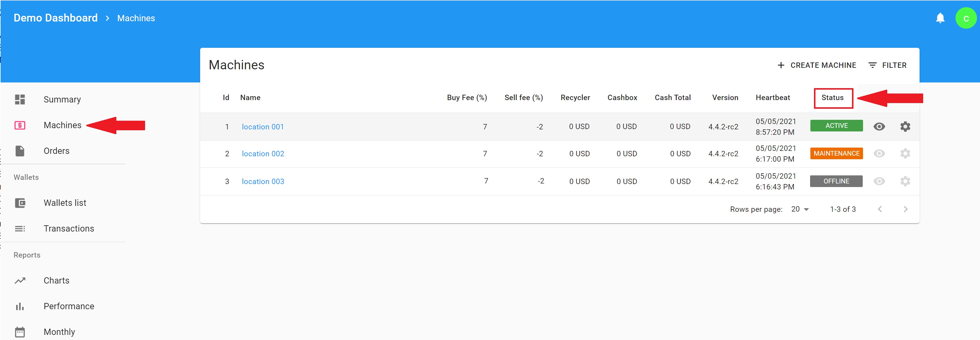Open settings gear for location 002
This screenshot has width=980, height=340.
(x=905, y=154)
